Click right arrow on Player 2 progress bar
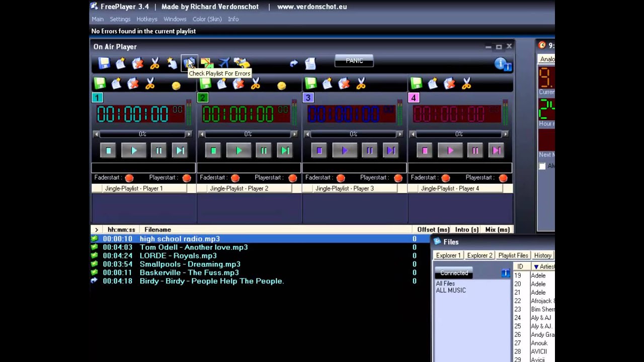Screen dimensions: 644x362 click(294, 134)
